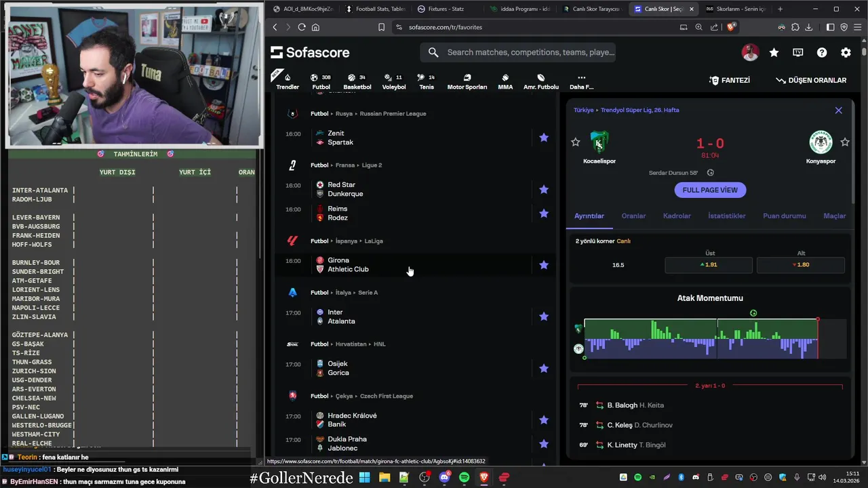
Task: Unfavorite the Osijek vs Gorica match
Action: click(x=544, y=369)
